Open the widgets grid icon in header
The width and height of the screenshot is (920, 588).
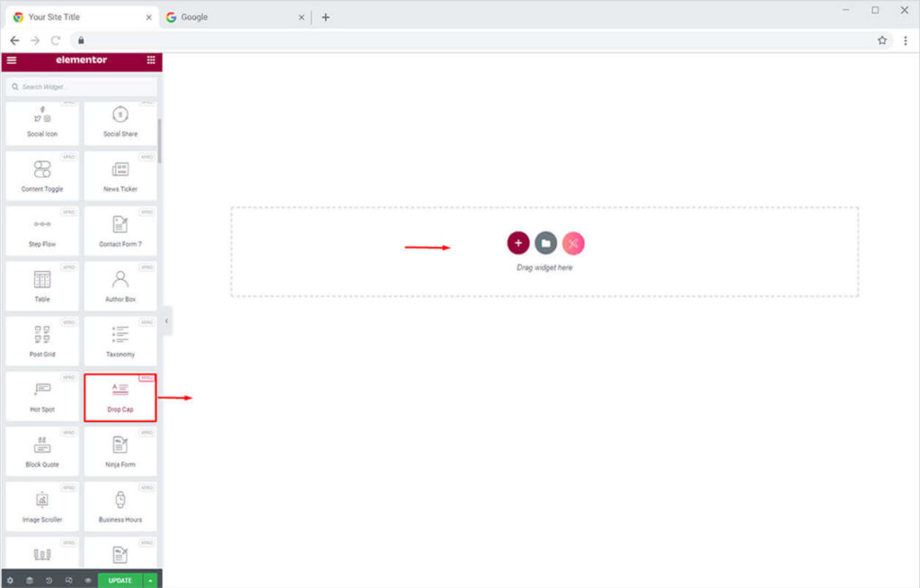pos(151,60)
